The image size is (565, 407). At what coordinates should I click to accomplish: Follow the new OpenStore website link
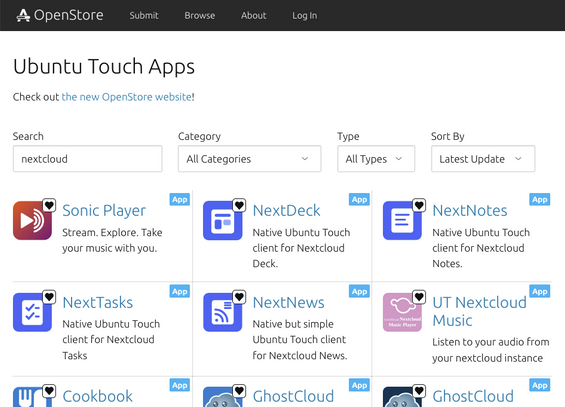(126, 97)
